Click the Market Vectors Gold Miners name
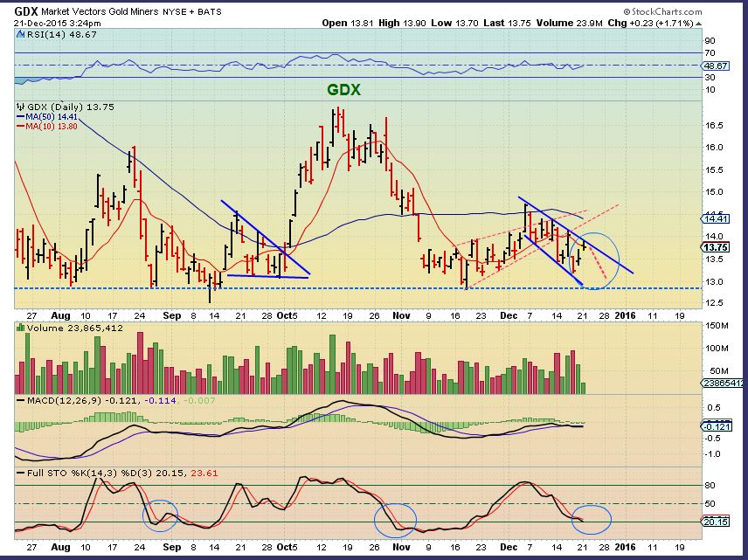Viewport: 748px width, 560px height. pyautogui.click(x=100, y=11)
